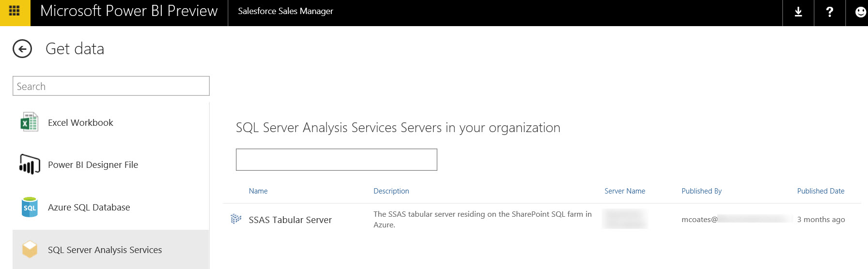Click the Power BI Designer File icon
Image resolution: width=868 pixels, height=269 pixels.
pos(29,164)
